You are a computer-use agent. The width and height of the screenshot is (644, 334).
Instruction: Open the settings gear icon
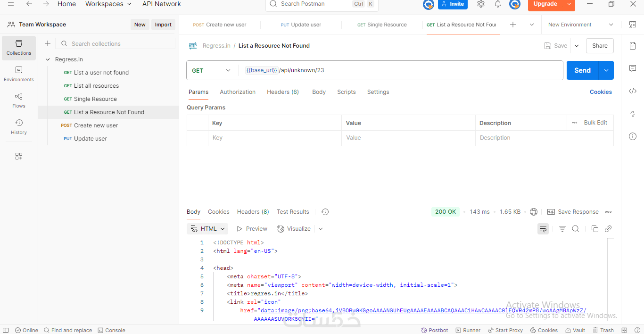pyautogui.click(x=481, y=4)
